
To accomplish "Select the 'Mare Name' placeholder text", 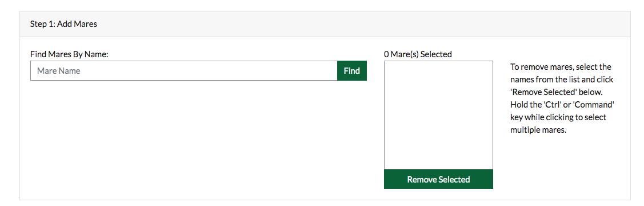I will (x=59, y=71).
